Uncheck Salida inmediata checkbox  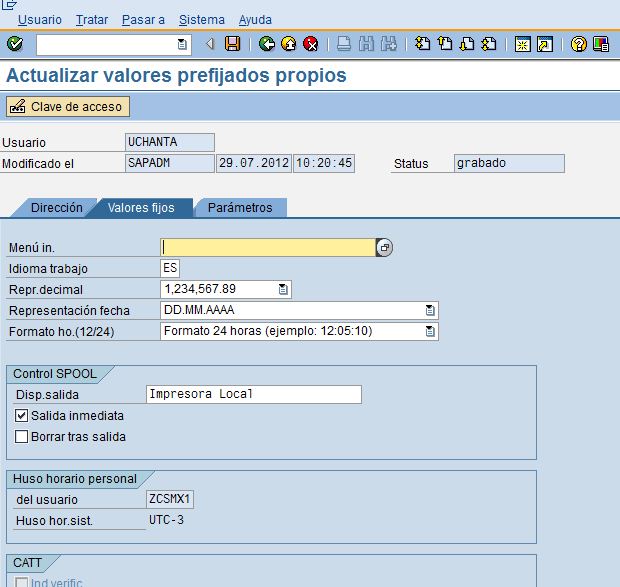click(x=21, y=416)
